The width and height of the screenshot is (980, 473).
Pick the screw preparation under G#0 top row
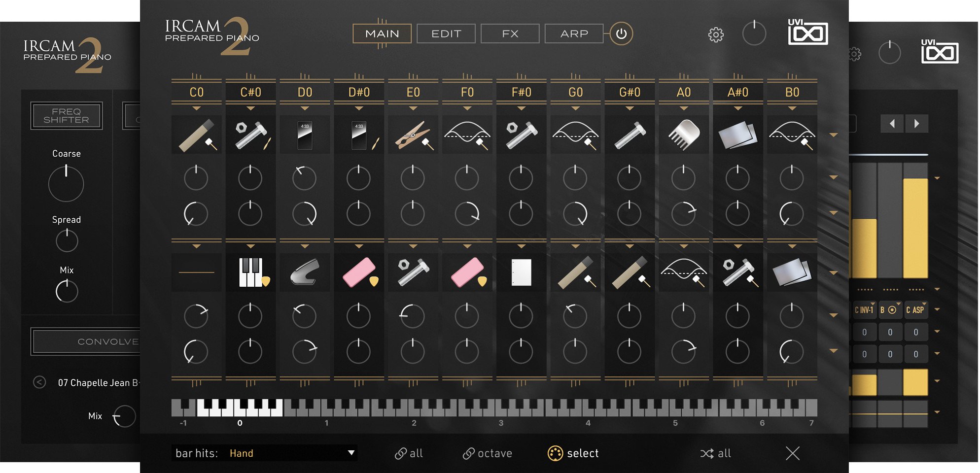pos(630,135)
